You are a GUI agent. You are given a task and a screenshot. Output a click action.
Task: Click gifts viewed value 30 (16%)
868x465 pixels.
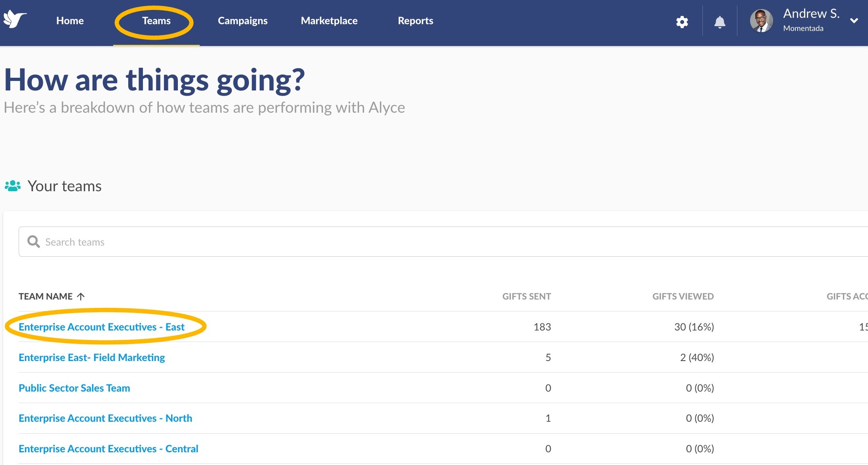[694, 327]
